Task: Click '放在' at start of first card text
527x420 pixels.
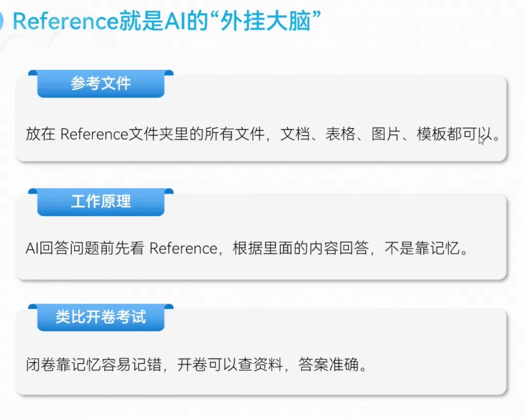Action: click(41, 134)
